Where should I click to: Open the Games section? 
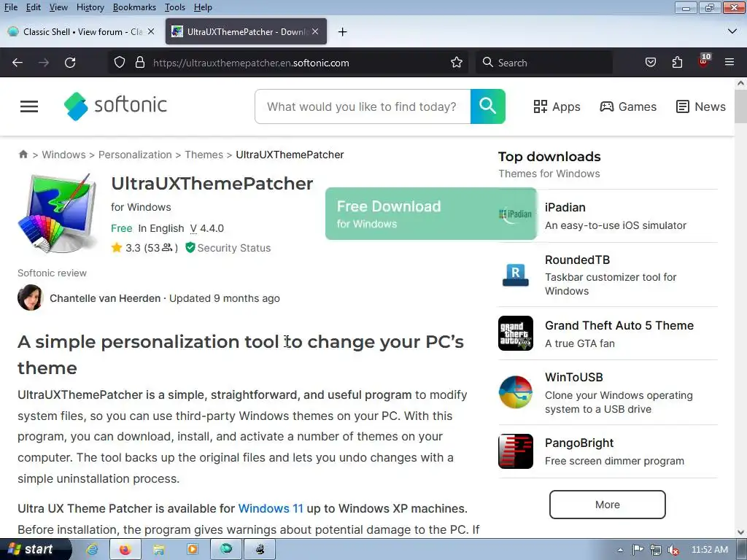628,106
